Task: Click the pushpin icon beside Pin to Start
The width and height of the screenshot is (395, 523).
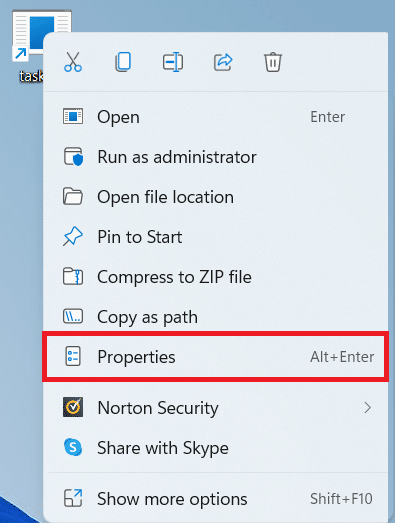Action: [73, 236]
